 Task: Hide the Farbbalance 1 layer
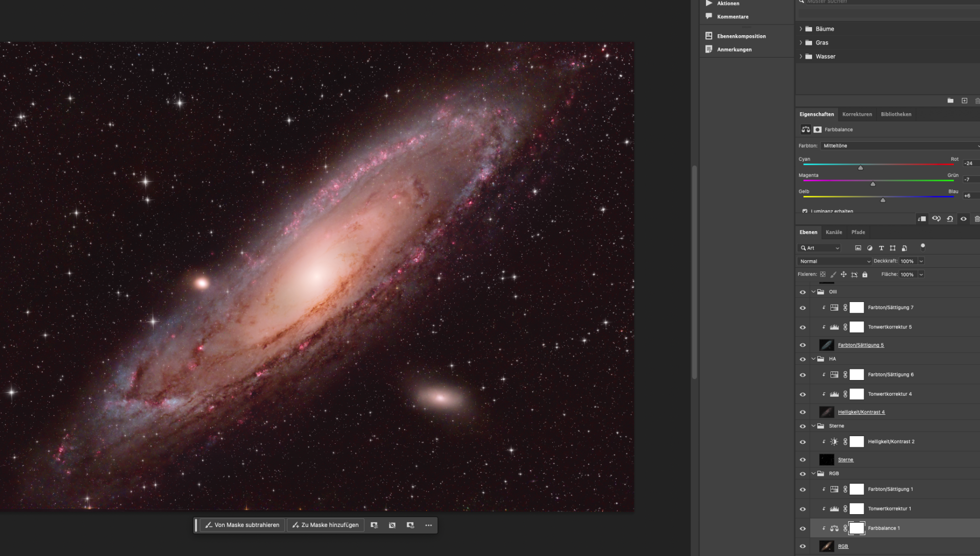tap(802, 528)
